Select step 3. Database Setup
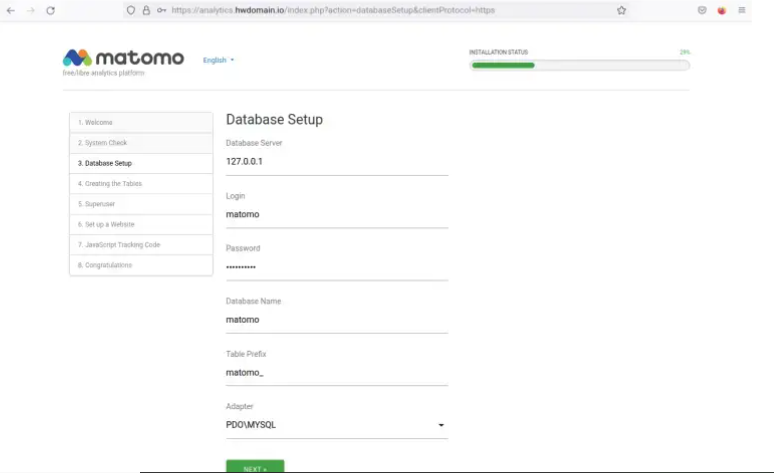Screen dimensions: 774x473 click(141, 163)
